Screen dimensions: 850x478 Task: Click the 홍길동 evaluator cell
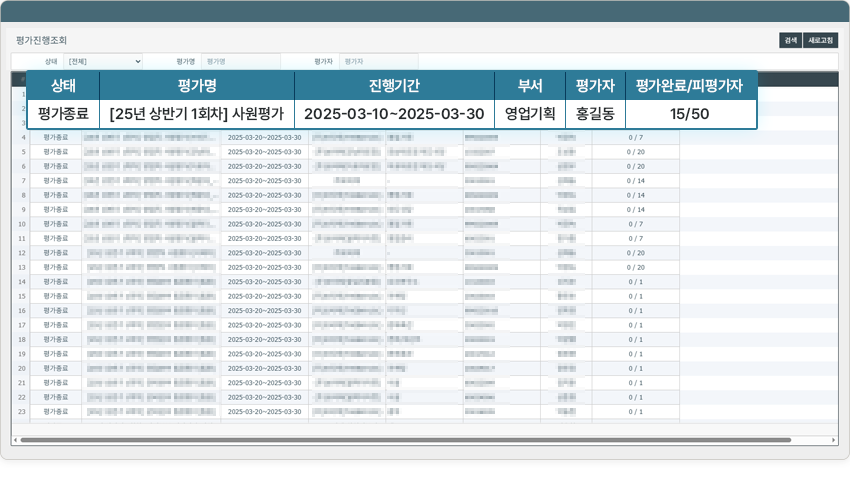(x=595, y=114)
